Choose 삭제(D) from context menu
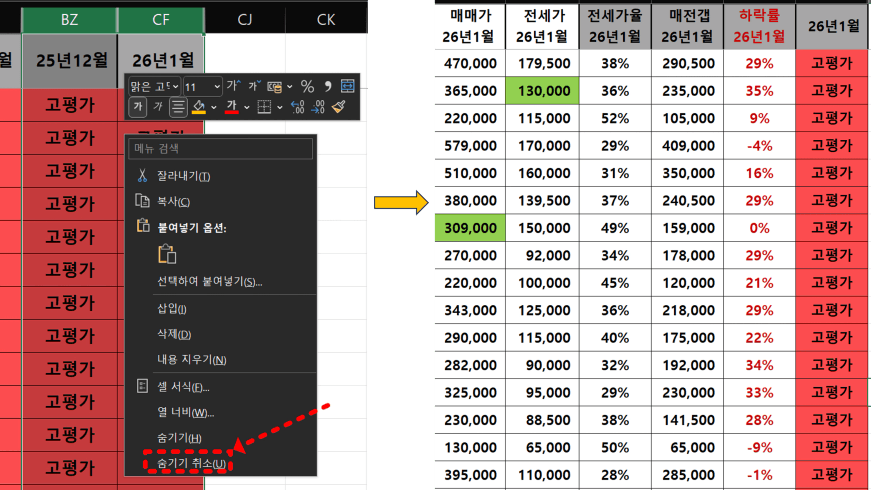This screenshot has width=871, height=490. pyautogui.click(x=174, y=334)
